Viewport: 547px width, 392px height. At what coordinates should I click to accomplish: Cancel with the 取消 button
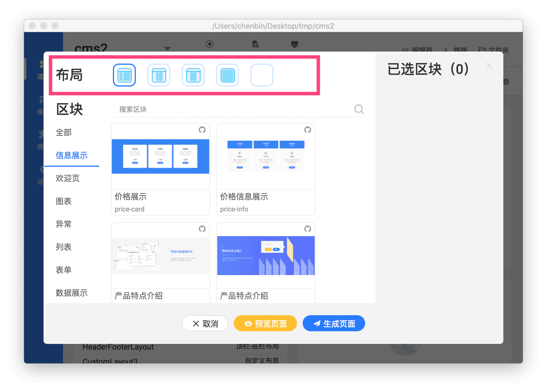[x=205, y=324]
